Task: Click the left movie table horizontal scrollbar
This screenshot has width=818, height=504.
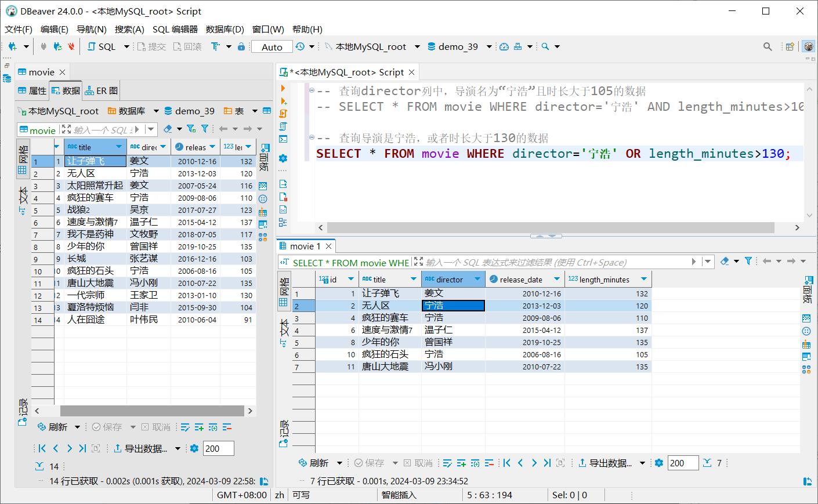Action: tap(152, 411)
